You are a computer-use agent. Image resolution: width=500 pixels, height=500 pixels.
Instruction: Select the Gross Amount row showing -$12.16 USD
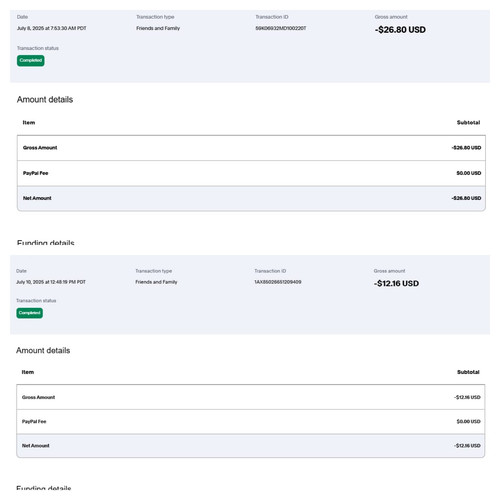[x=251, y=397]
